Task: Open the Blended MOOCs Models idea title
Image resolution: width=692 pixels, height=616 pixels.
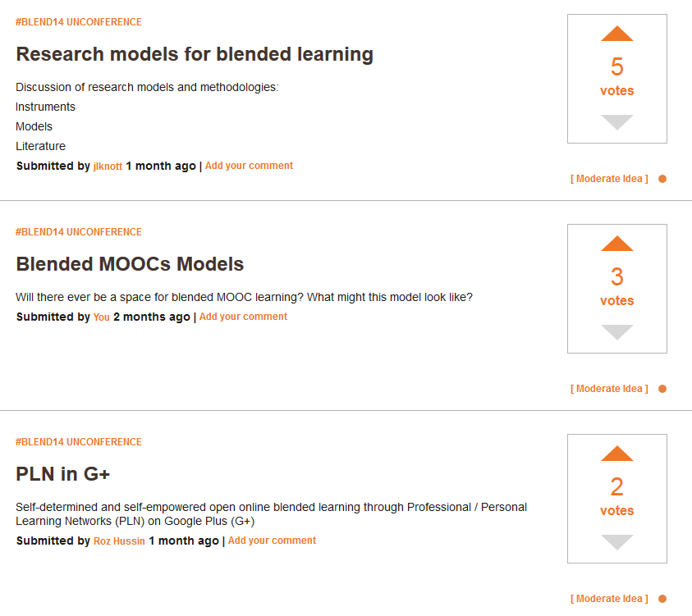Action: pyautogui.click(x=130, y=265)
